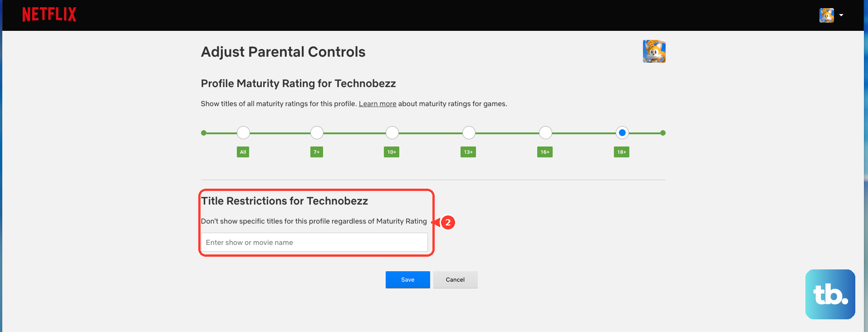This screenshot has width=868, height=332.
Task: Save the parental control settings
Action: pyautogui.click(x=407, y=280)
